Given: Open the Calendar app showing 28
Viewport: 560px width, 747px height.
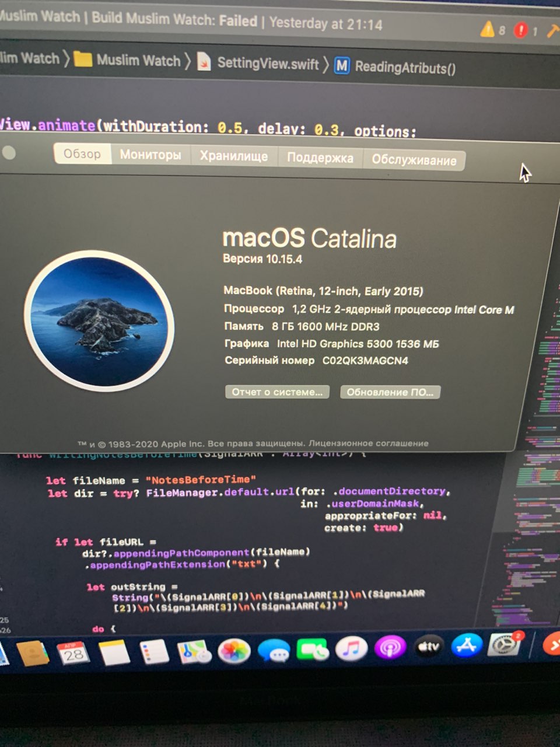Looking at the screenshot, I should (73, 653).
